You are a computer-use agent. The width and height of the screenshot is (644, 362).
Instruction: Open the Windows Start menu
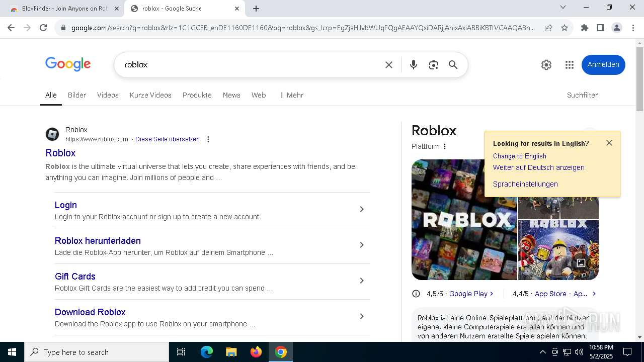click(x=12, y=352)
